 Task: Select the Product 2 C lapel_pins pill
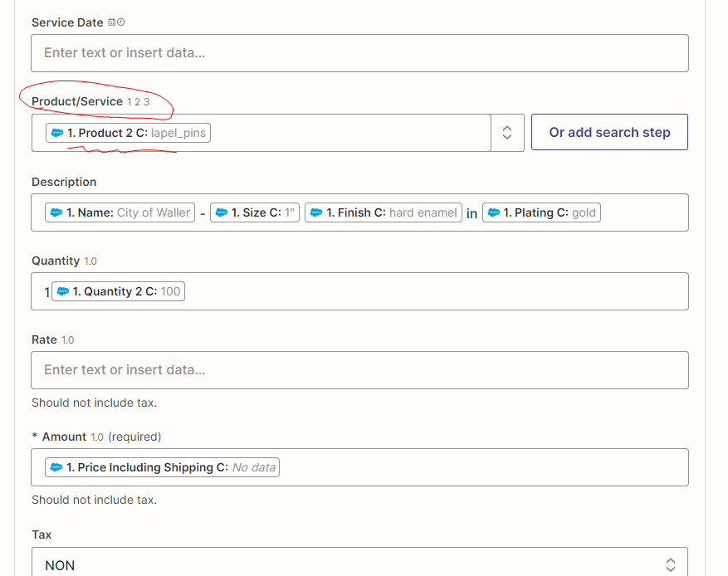coord(128,133)
